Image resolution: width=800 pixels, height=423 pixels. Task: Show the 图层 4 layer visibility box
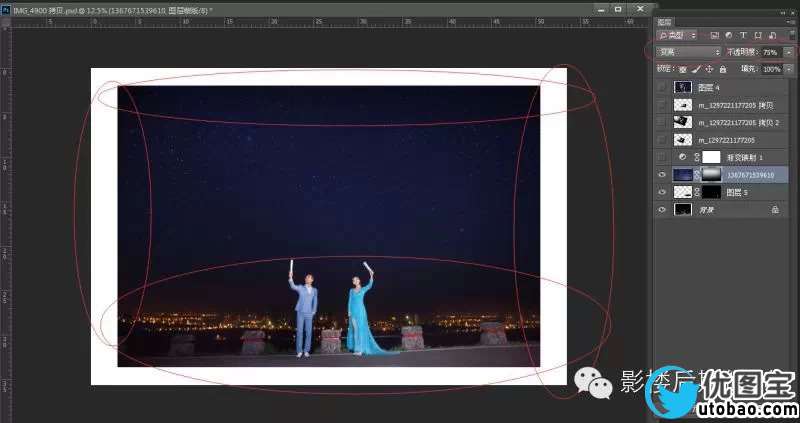tap(662, 88)
